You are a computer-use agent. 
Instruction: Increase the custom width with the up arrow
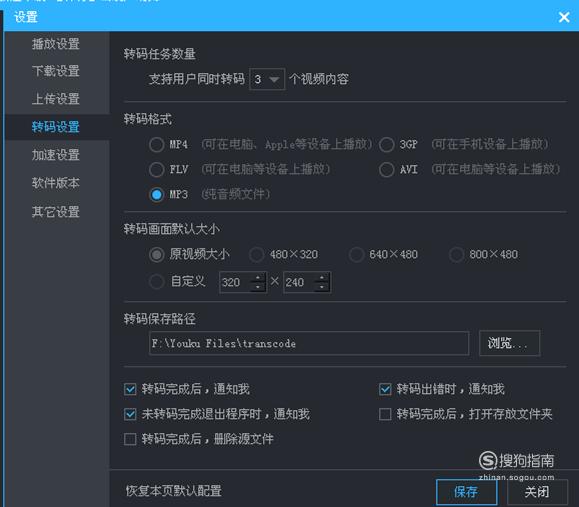coord(258,277)
